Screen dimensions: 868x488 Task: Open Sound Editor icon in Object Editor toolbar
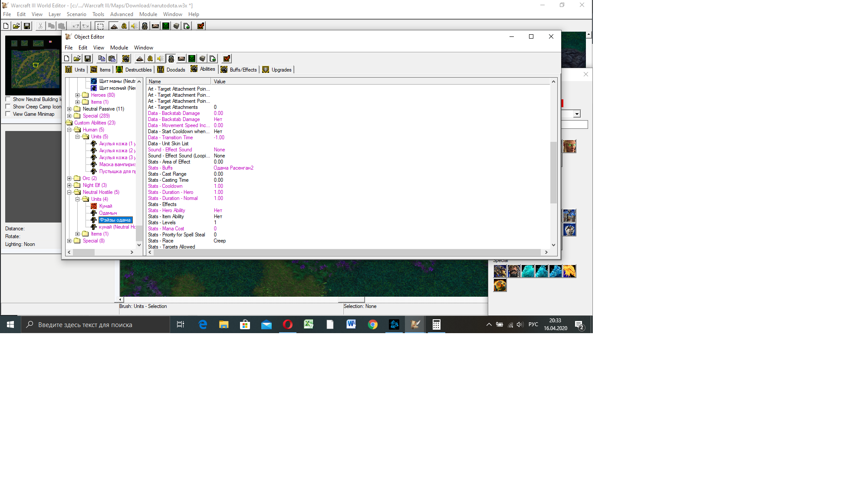pyautogui.click(x=161, y=59)
